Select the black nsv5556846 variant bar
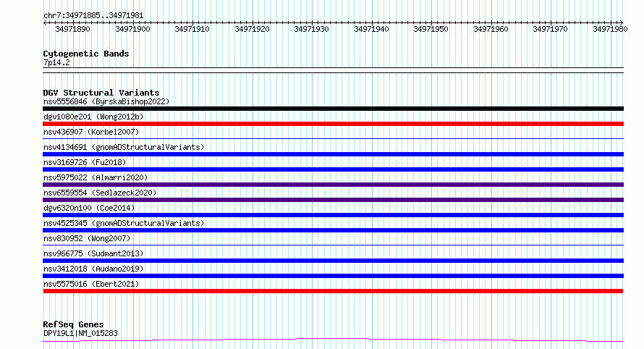 pos(333,109)
